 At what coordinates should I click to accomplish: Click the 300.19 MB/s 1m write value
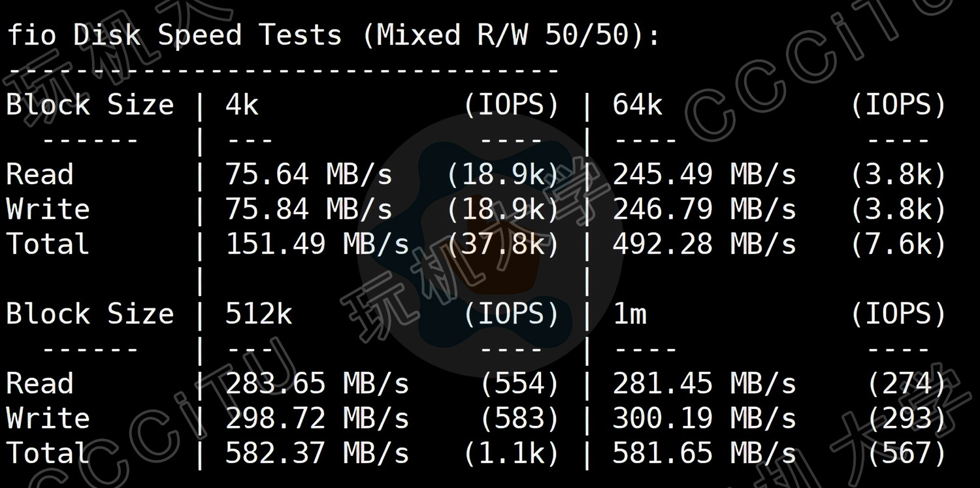(x=704, y=418)
